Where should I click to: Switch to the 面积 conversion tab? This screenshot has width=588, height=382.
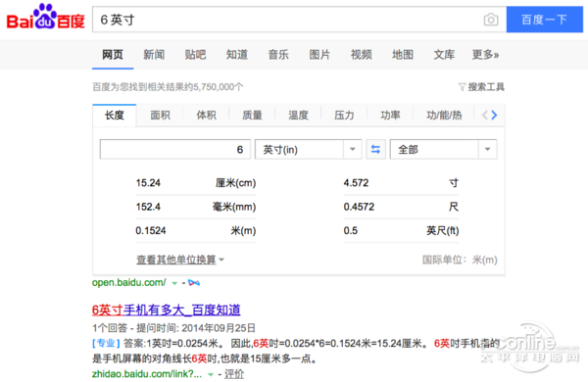point(160,115)
